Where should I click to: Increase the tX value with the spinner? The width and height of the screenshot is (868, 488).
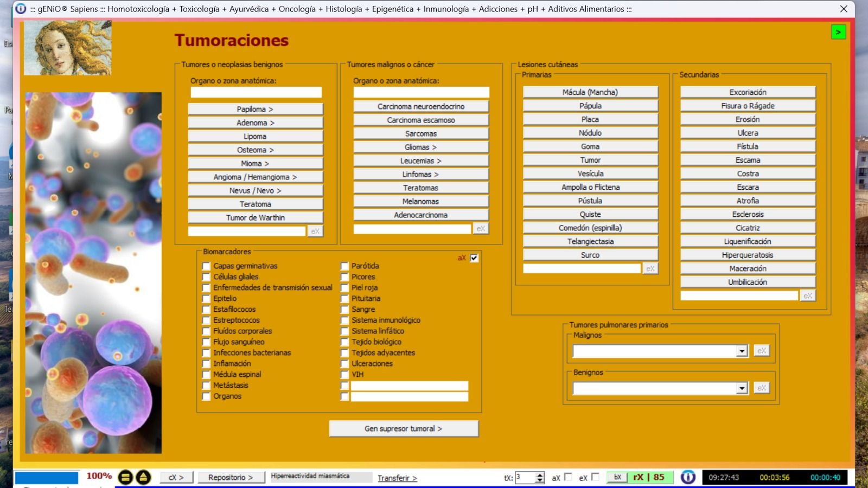[540, 474]
